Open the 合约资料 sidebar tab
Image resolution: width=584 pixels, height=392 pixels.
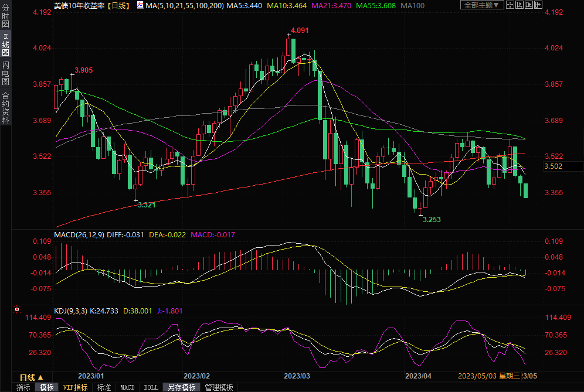coord(5,107)
